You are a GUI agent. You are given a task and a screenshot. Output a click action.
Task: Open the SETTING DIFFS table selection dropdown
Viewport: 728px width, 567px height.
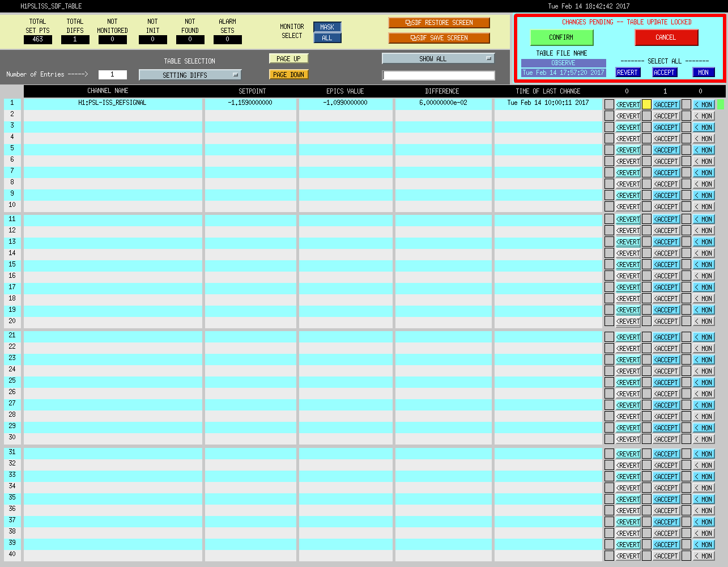coord(190,75)
